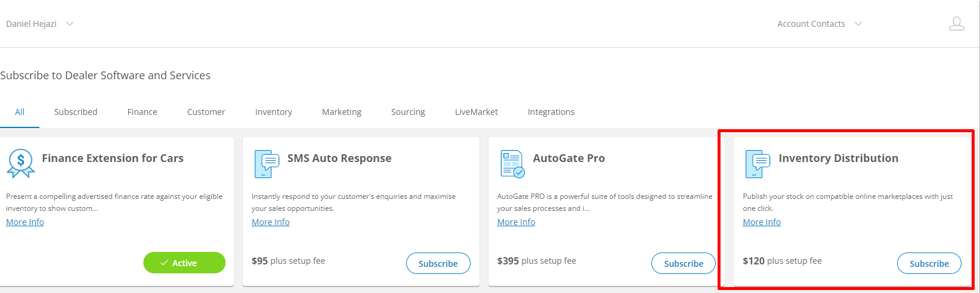Select the Finance tab
980x293 pixels.
(x=142, y=112)
